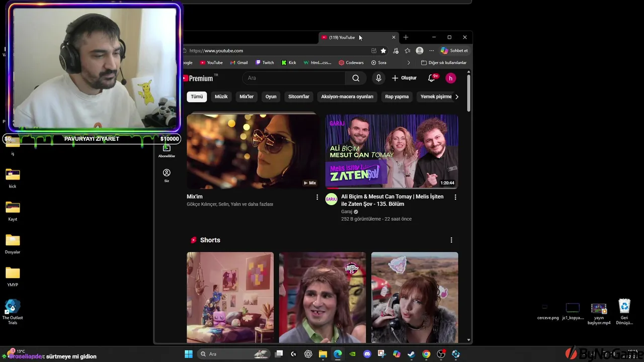Open OBS Studio from taskbar
The image size is (644, 362).
tap(441, 354)
